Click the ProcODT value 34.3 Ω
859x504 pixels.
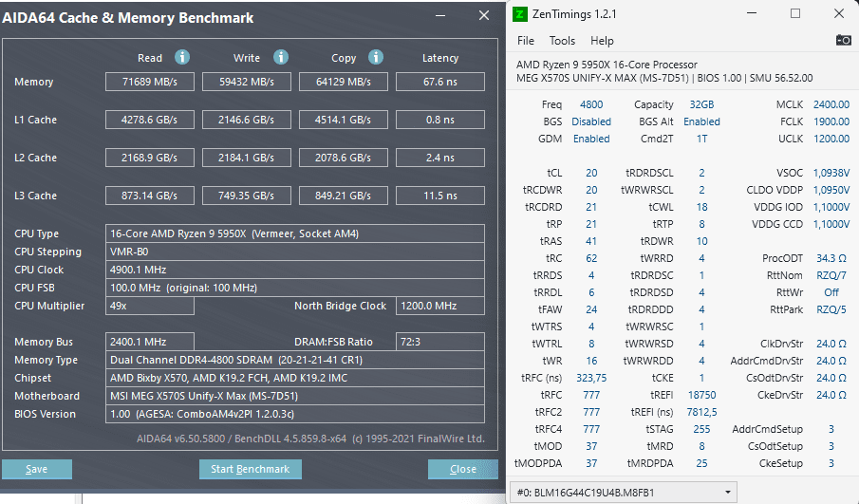[x=831, y=258]
